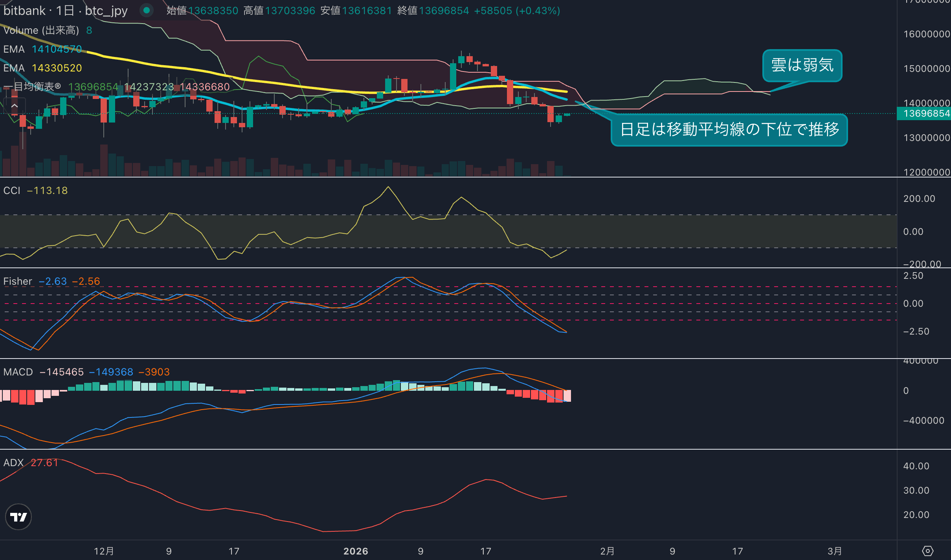Open chart settings gear icon
The height and width of the screenshot is (560, 951).
(x=928, y=551)
